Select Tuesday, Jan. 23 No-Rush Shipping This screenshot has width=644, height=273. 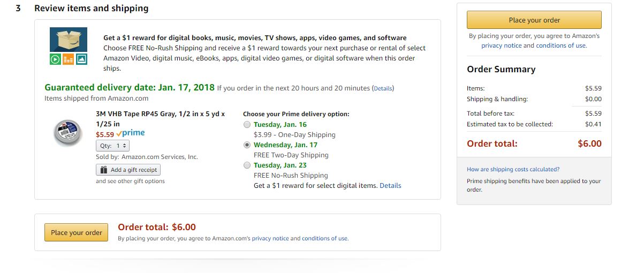click(x=247, y=165)
